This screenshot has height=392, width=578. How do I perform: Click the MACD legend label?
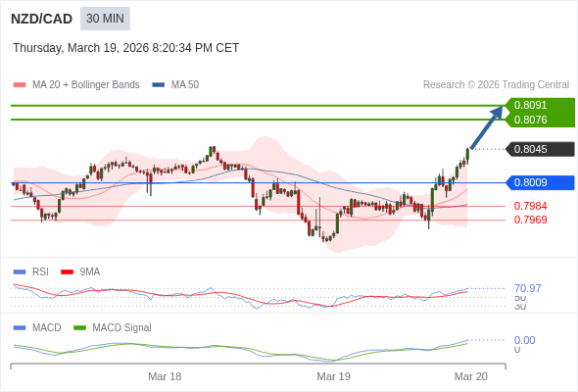pos(47,328)
